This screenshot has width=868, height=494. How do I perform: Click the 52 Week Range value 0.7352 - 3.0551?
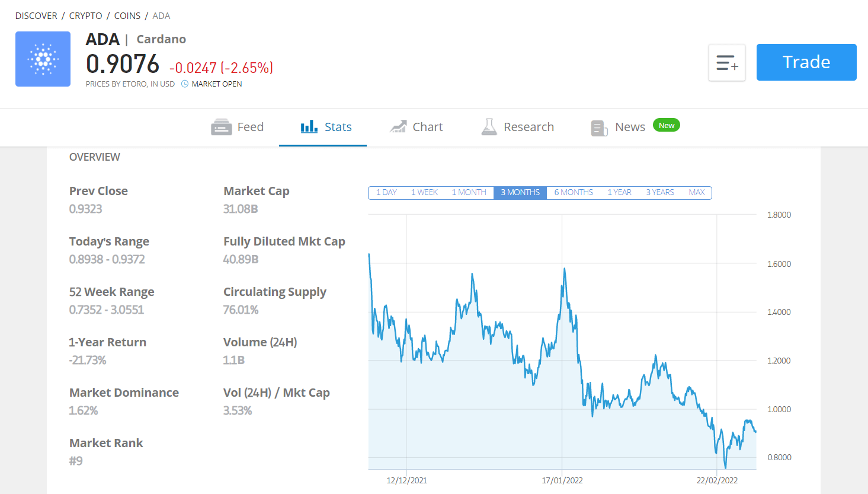pyautogui.click(x=107, y=310)
